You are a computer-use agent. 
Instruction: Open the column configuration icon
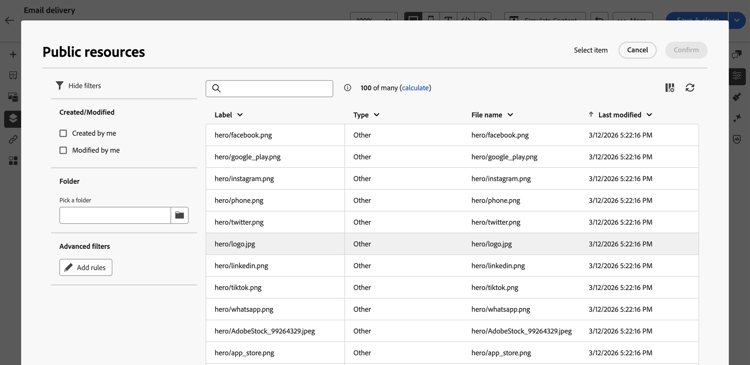click(x=670, y=88)
